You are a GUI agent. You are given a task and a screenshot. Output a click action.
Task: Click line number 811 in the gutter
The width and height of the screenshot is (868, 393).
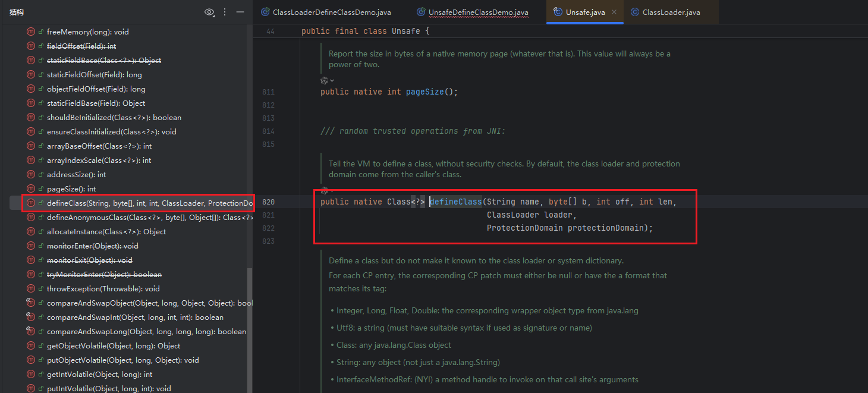coord(268,92)
